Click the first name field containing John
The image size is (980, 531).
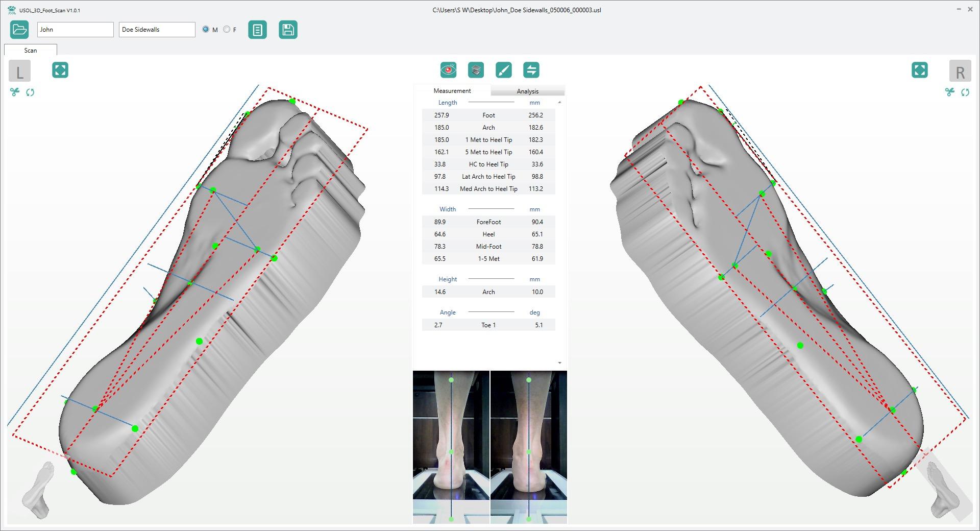click(76, 30)
